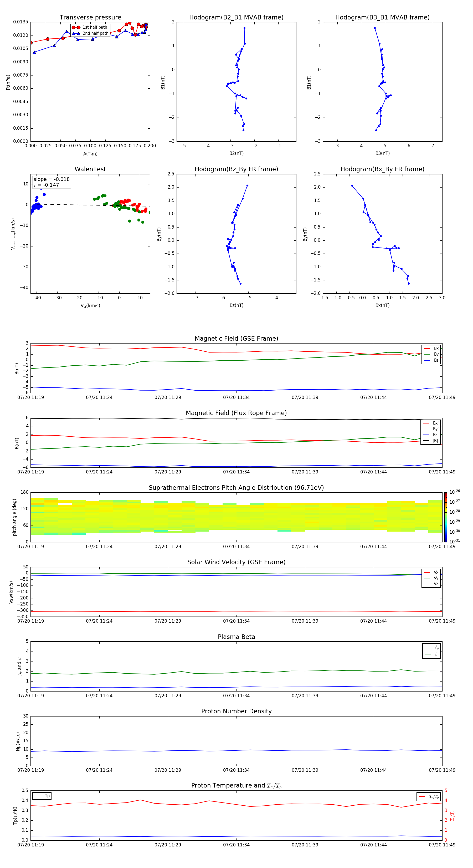Click the 'Bx(nT)' x-axis label
Viewport: 473px width, 868px height.
click(x=382, y=305)
